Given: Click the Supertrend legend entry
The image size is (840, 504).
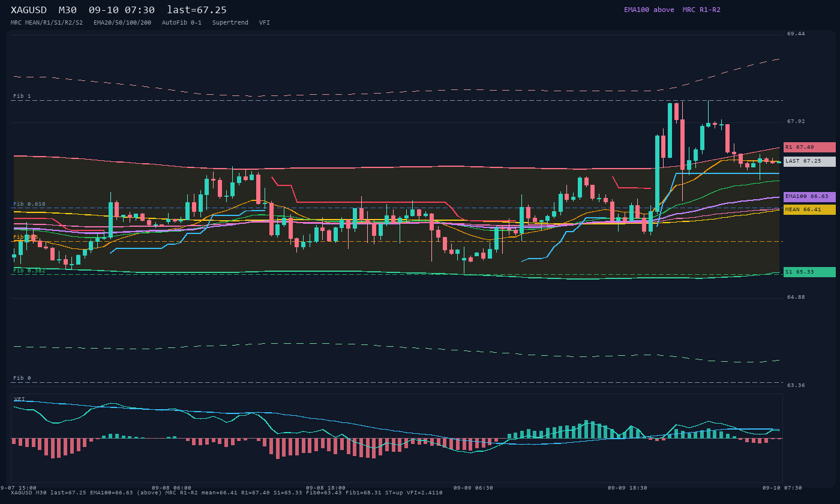Looking at the screenshot, I should pyautogui.click(x=230, y=23).
